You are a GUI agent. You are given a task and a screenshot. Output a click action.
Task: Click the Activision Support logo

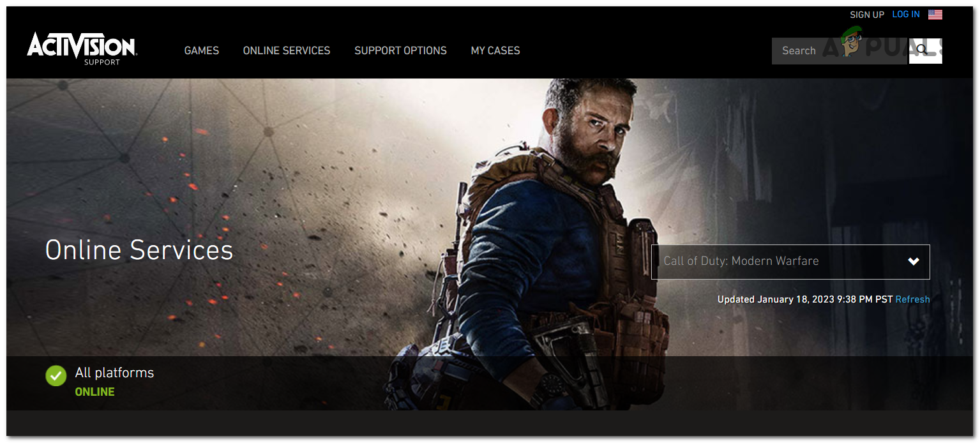[x=81, y=50]
